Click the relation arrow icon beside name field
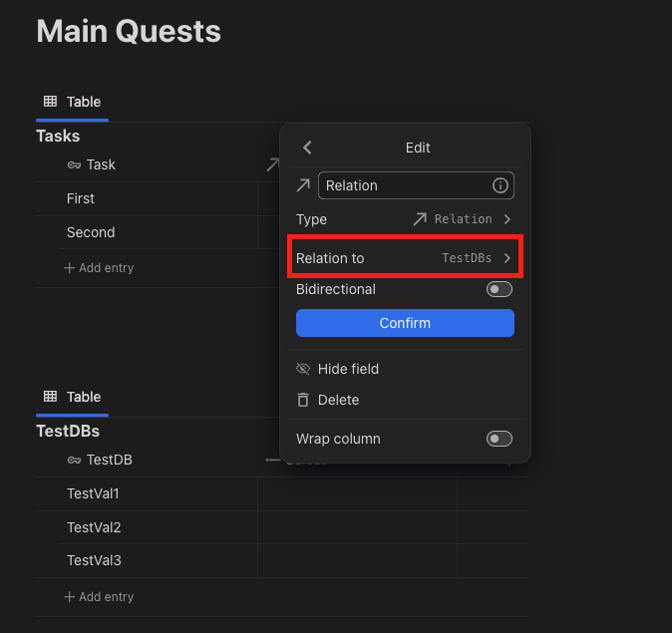 (x=303, y=185)
